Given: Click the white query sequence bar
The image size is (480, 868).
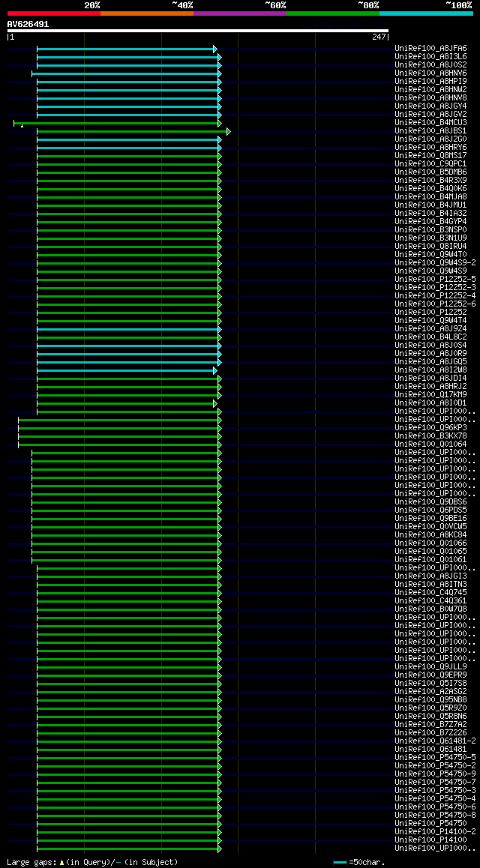Looking at the screenshot, I should click(x=198, y=31).
